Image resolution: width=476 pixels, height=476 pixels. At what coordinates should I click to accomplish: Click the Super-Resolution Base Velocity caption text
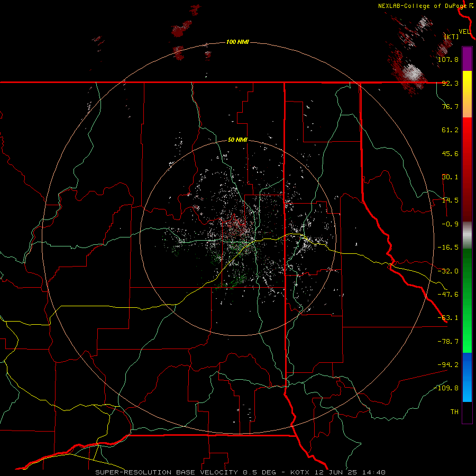pos(241,472)
